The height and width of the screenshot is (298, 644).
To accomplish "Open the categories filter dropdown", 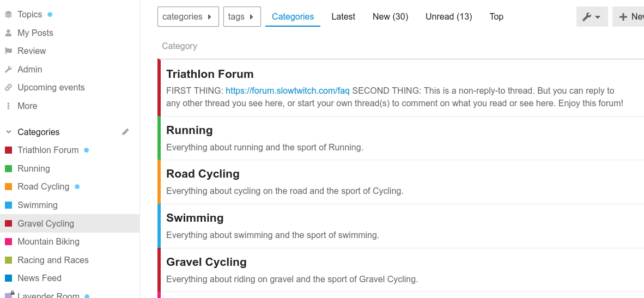I will (x=187, y=17).
